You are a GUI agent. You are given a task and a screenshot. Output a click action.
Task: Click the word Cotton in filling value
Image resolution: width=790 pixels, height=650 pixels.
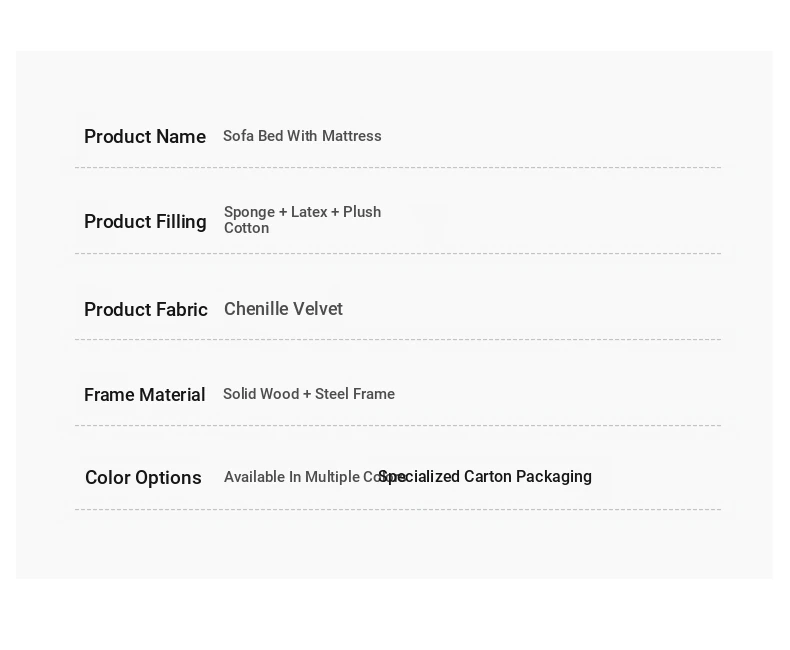pos(246,228)
